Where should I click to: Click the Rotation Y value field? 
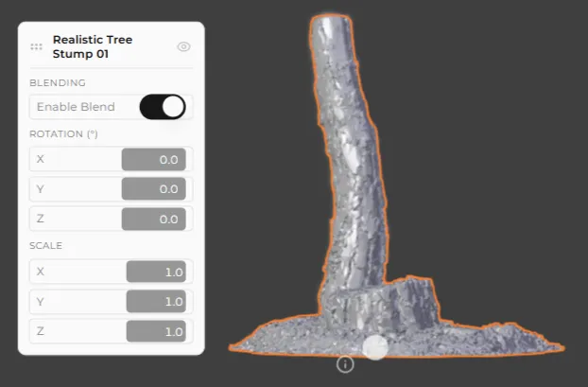pos(154,189)
